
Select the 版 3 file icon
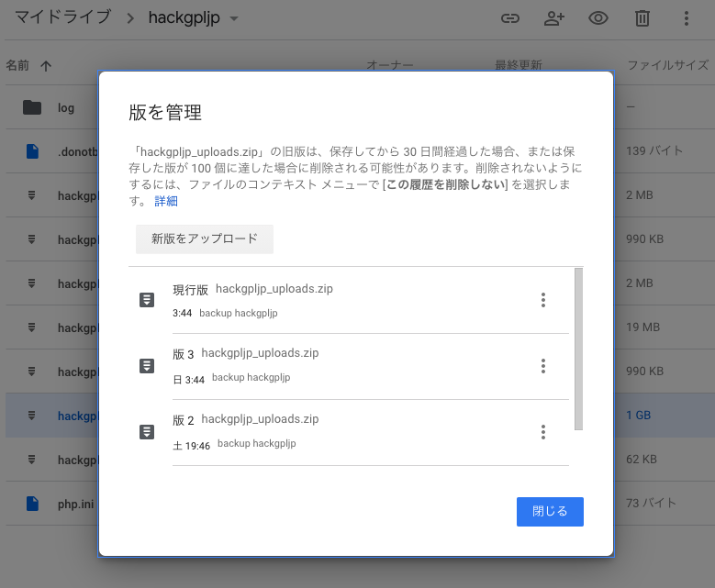click(x=146, y=366)
